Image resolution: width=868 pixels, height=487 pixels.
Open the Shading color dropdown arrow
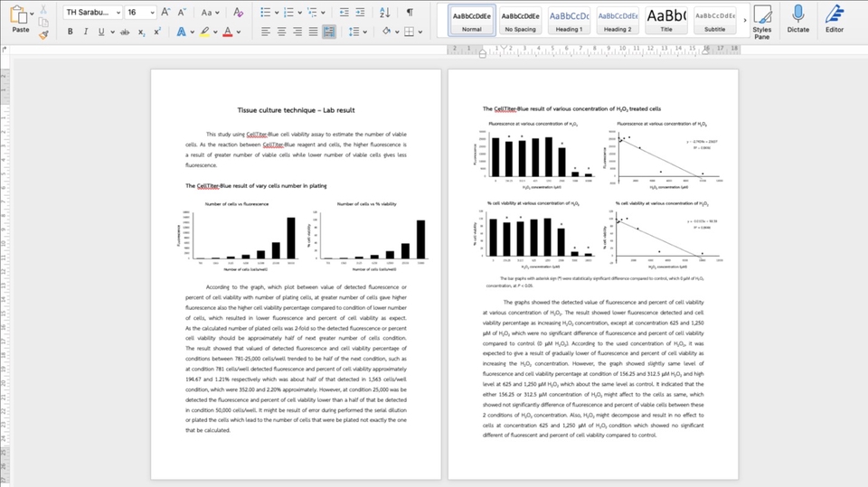point(397,33)
